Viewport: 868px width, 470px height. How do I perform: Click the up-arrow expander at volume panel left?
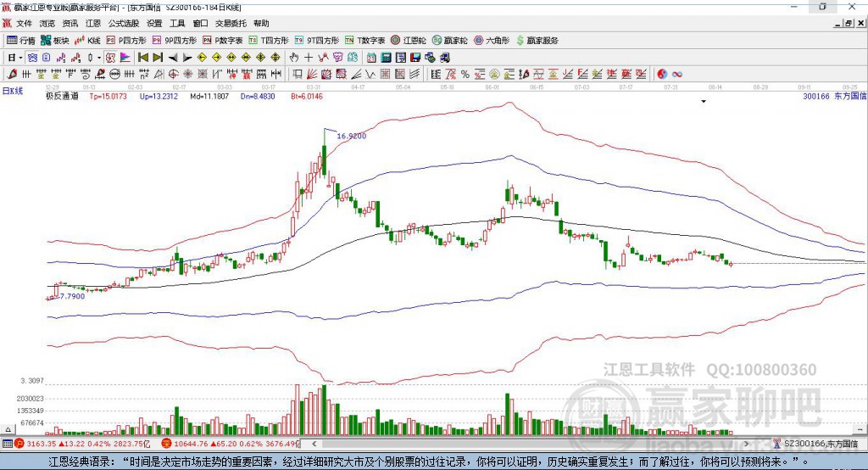pos(8,429)
